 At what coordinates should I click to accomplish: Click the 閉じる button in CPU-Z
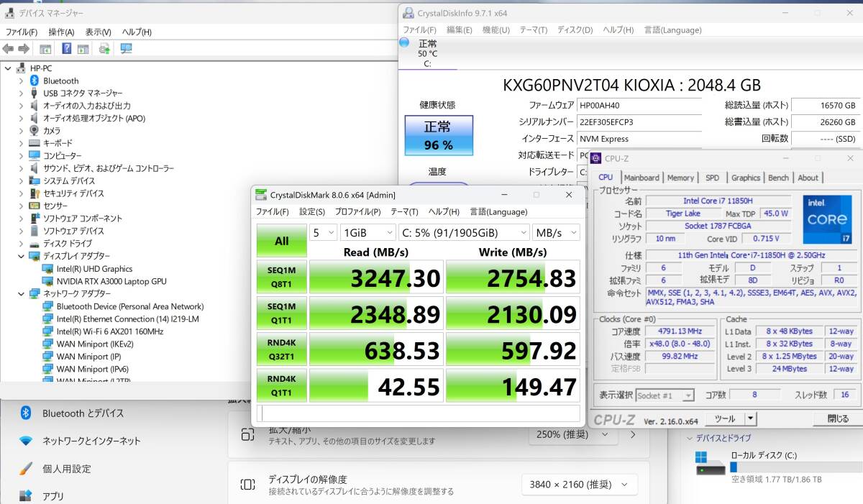click(838, 418)
